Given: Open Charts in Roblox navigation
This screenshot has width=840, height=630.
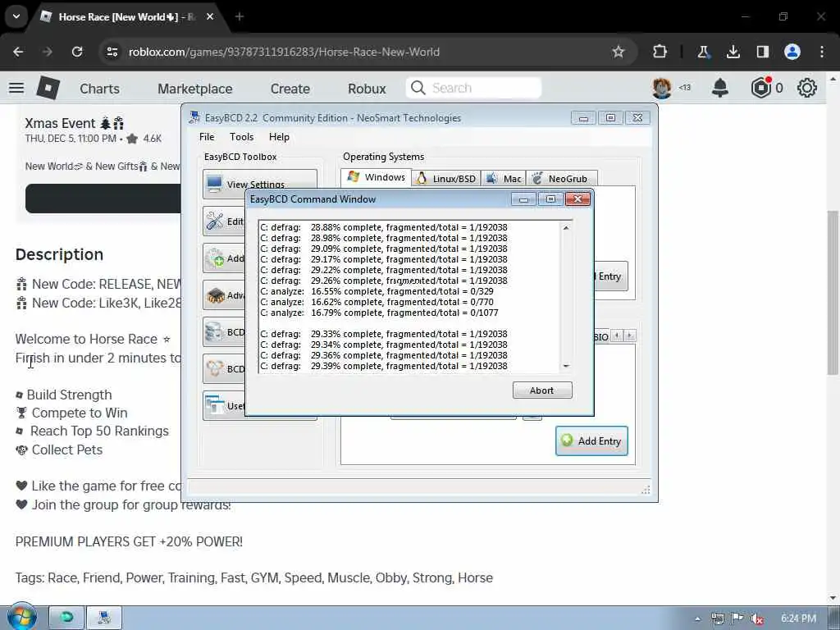Looking at the screenshot, I should pyautogui.click(x=99, y=89).
